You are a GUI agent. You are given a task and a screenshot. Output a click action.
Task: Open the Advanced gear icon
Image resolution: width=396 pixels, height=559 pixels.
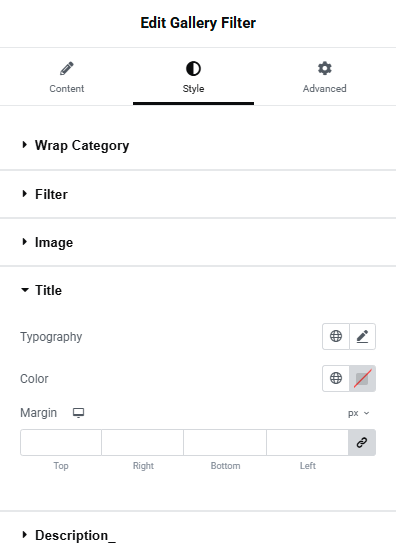pos(324,68)
